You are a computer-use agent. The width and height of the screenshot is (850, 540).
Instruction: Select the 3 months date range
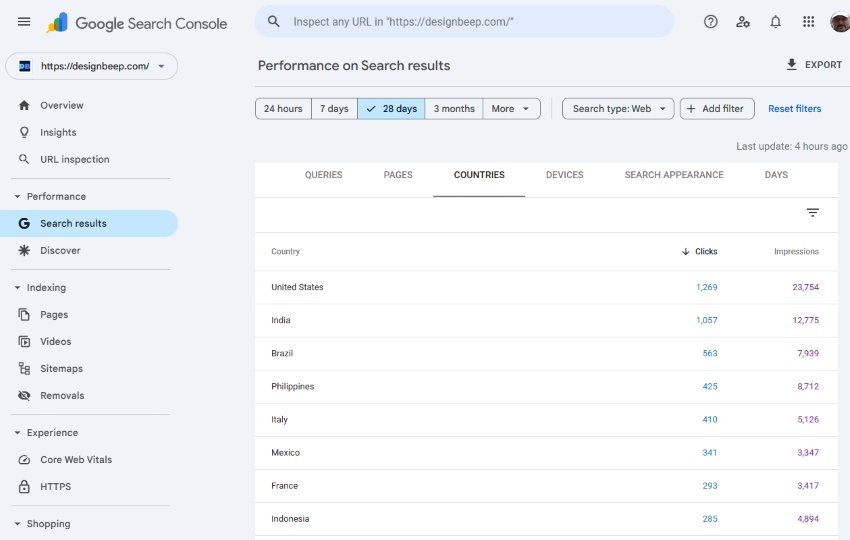pyautogui.click(x=454, y=109)
